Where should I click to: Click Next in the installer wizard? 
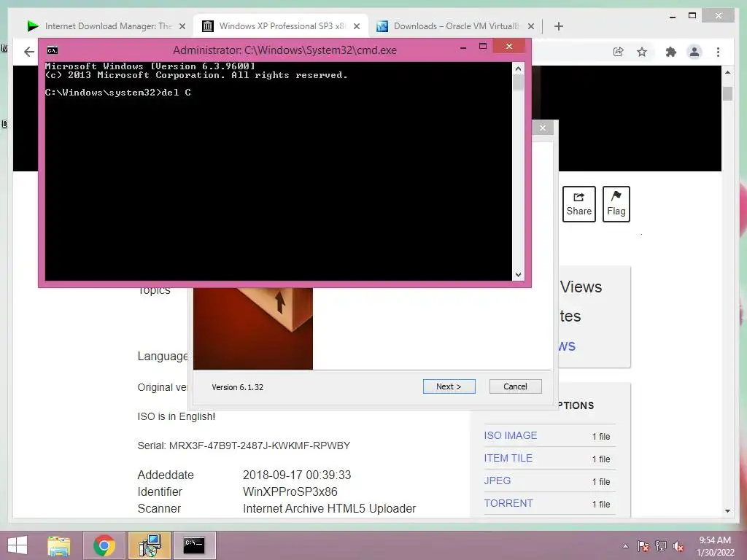(x=449, y=386)
